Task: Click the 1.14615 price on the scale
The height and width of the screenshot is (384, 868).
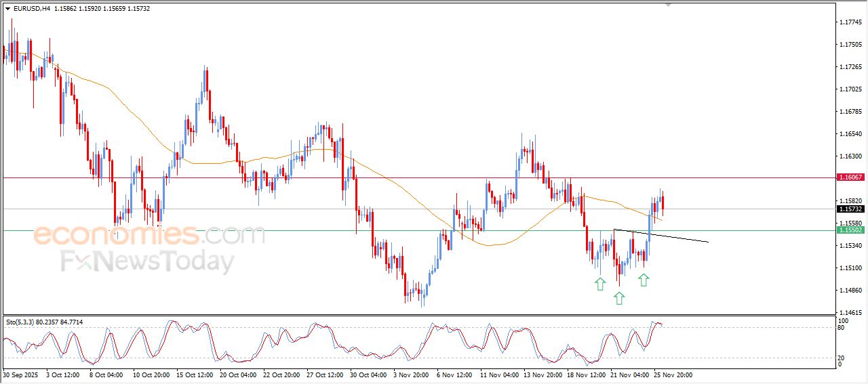Action: point(850,312)
